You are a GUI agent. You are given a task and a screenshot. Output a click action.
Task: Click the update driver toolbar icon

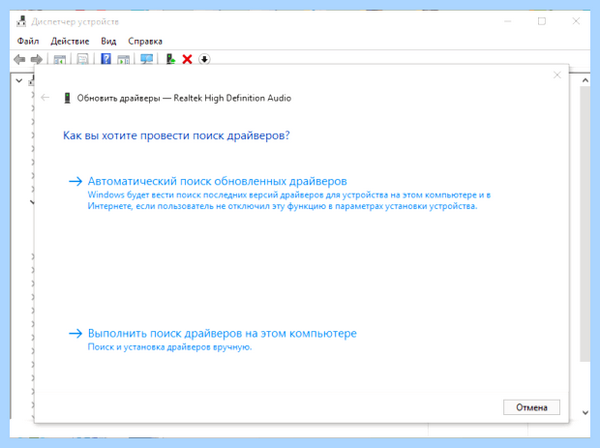[170, 59]
